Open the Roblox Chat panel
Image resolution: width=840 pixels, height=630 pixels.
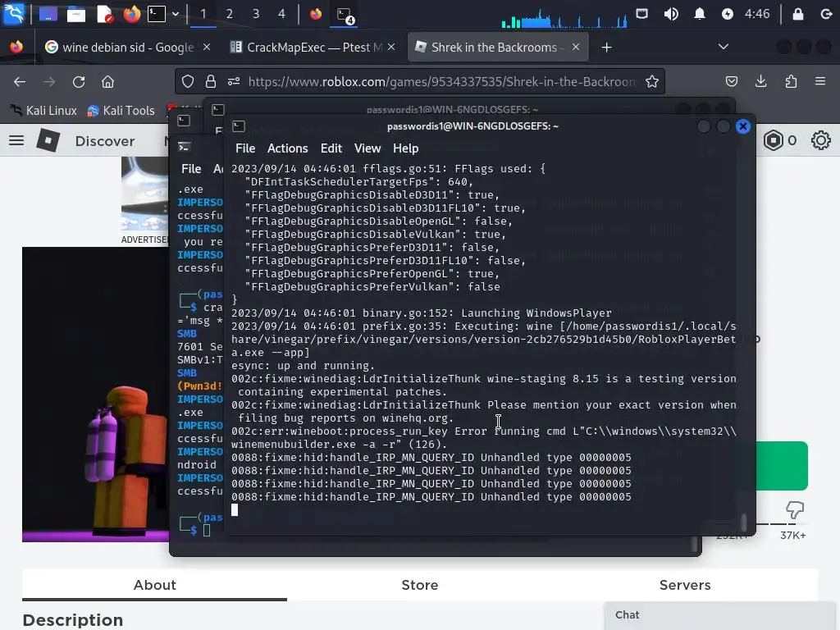(x=720, y=615)
